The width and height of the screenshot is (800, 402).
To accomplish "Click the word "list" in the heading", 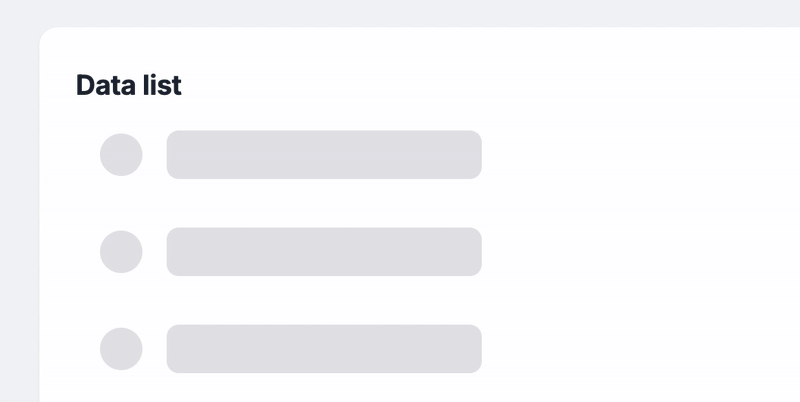I will click(x=160, y=86).
